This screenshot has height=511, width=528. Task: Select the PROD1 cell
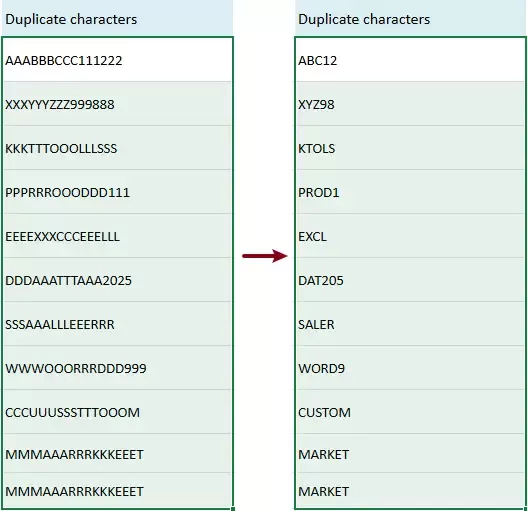click(x=410, y=192)
